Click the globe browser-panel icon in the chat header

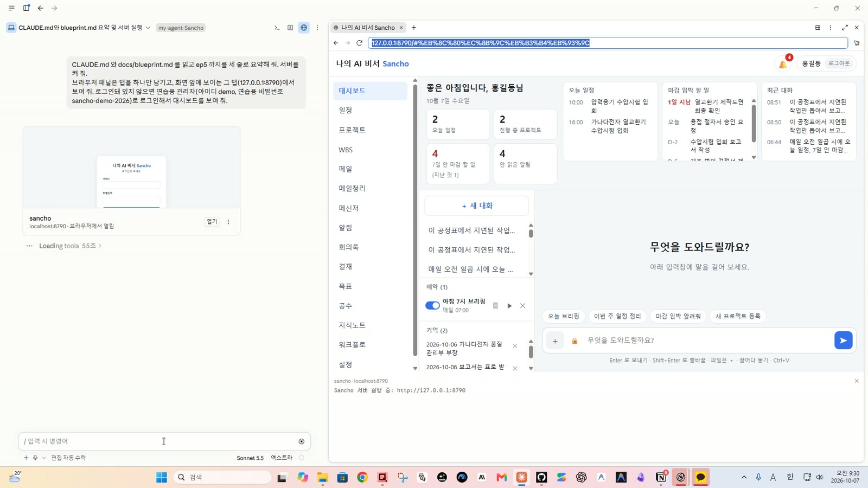click(304, 28)
